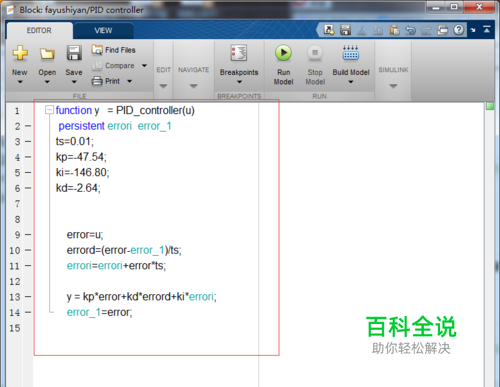This screenshot has width=500, height=387.
Task: Open the Open dropdown arrow
Action: point(47,82)
